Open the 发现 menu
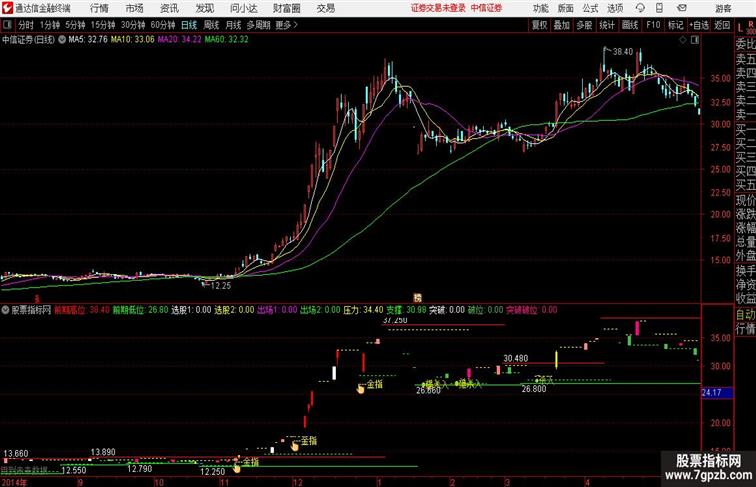This screenshot has height=487, width=756. coord(204,8)
